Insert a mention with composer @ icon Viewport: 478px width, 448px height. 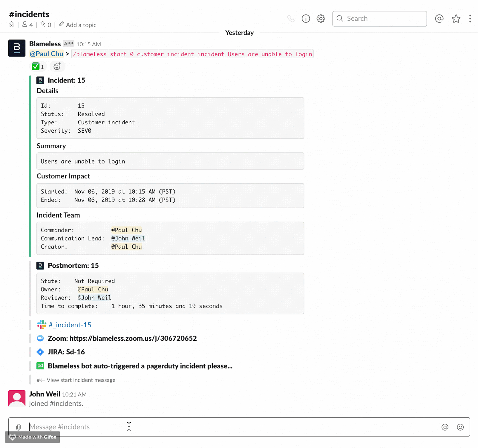[x=445, y=427]
